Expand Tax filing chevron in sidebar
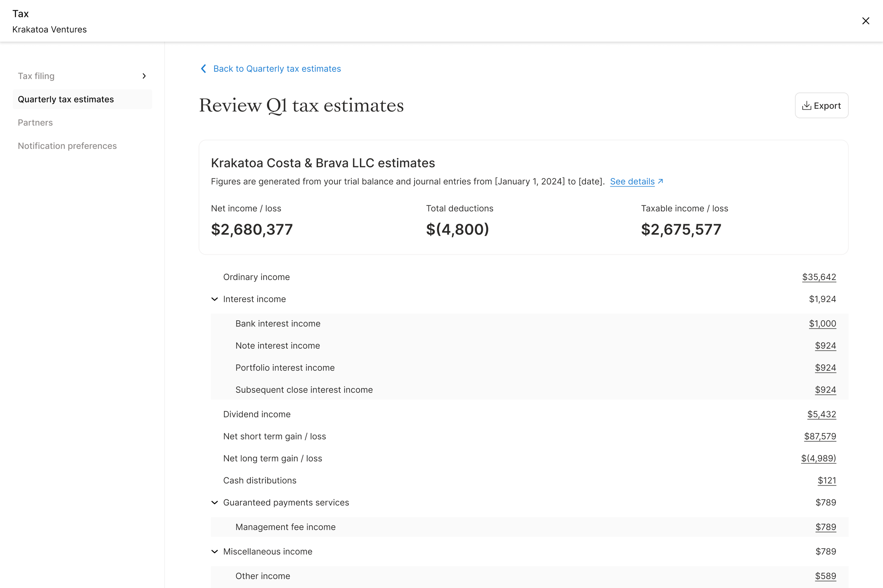The height and width of the screenshot is (588, 883). (x=144, y=76)
